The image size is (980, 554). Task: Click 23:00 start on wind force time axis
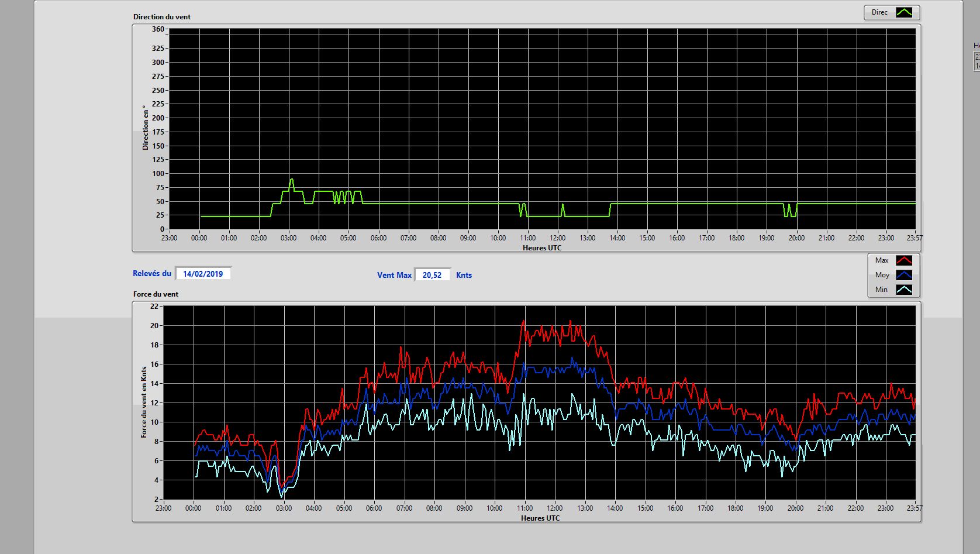(x=163, y=508)
